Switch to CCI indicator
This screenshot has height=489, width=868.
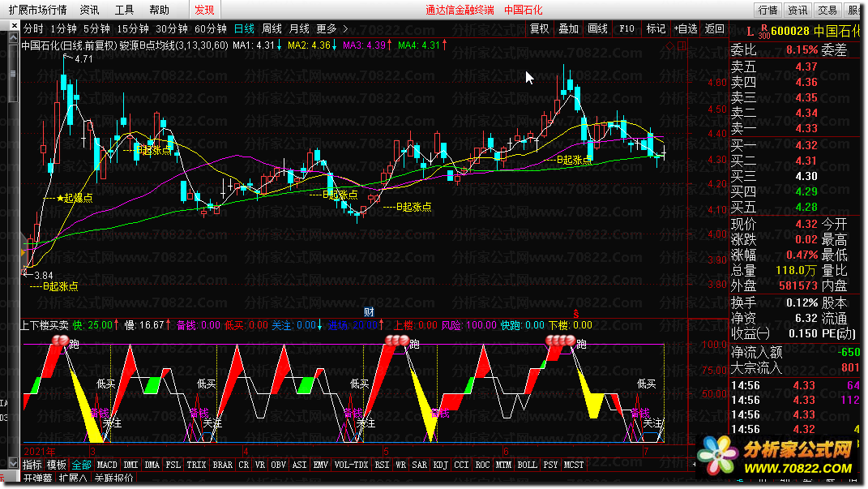(x=462, y=465)
